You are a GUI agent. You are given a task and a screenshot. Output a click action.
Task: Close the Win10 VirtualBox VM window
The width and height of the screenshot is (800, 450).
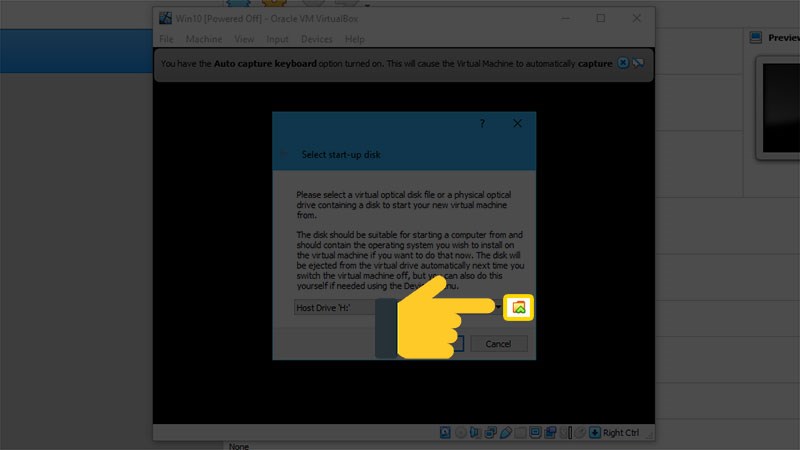tap(636, 18)
